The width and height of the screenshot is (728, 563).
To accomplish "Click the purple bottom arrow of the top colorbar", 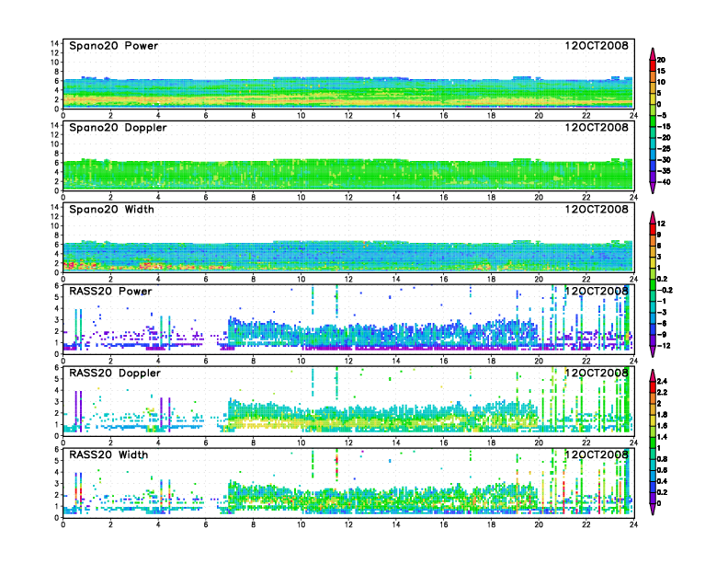I will pyautogui.click(x=653, y=188).
